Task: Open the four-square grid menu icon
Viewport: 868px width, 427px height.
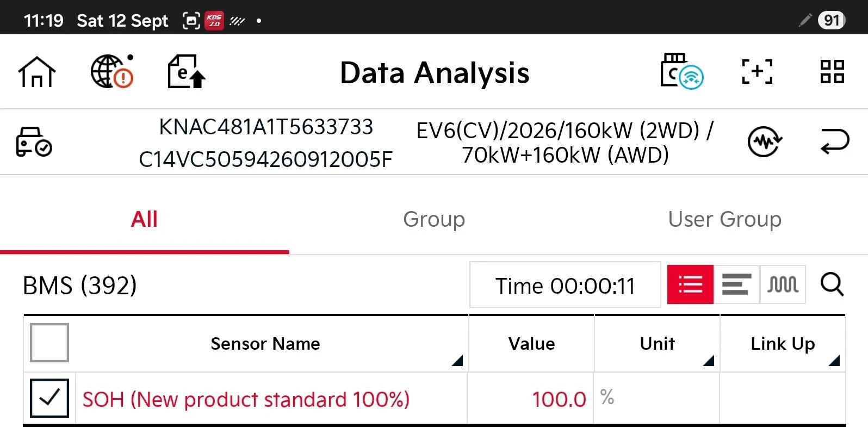Action: coord(832,72)
